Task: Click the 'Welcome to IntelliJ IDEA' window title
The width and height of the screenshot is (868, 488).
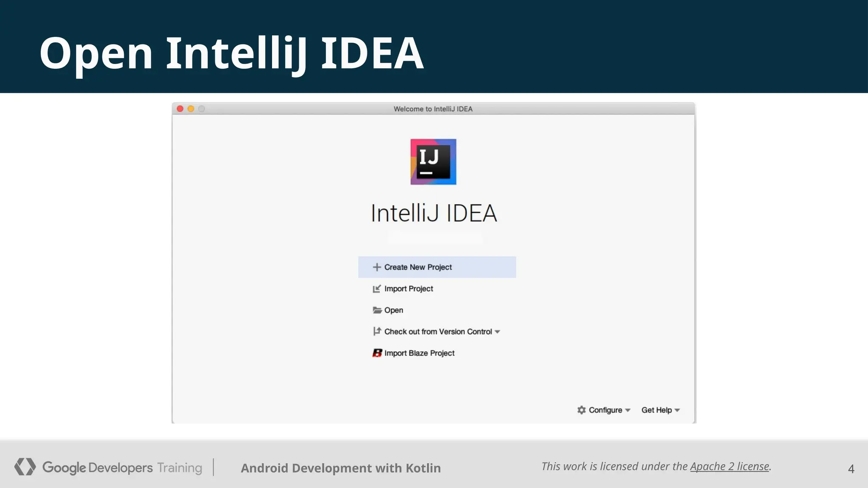Action: click(x=433, y=109)
